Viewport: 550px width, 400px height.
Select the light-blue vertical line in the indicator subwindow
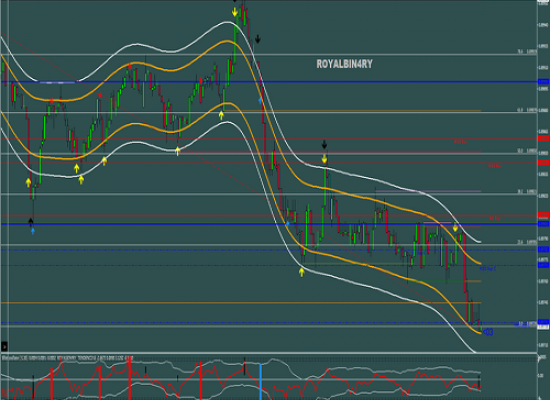pos(261,382)
